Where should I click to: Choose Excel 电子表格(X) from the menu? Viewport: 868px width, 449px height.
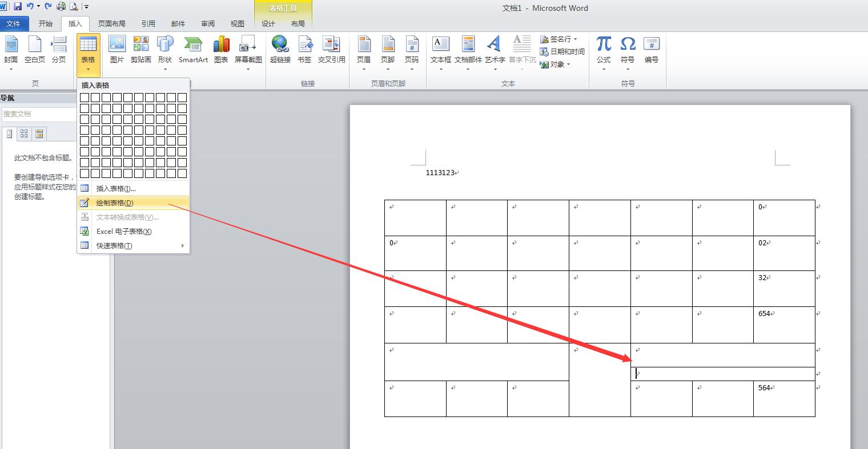click(x=133, y=231)
